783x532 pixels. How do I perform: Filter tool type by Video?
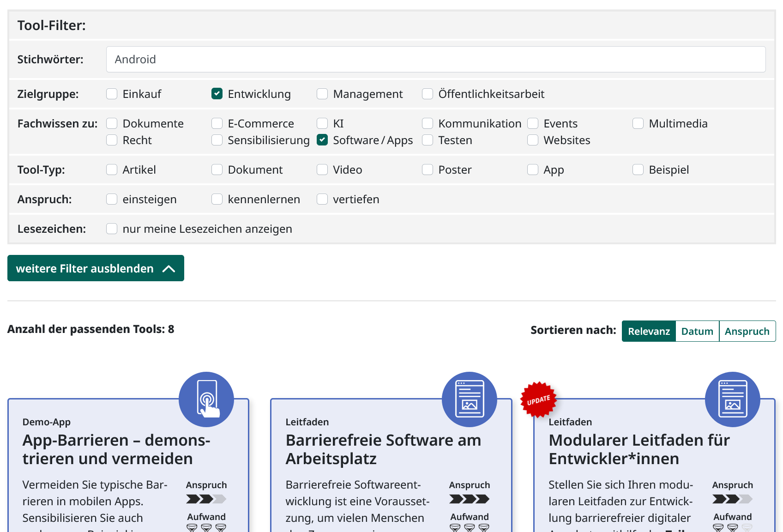322,169
